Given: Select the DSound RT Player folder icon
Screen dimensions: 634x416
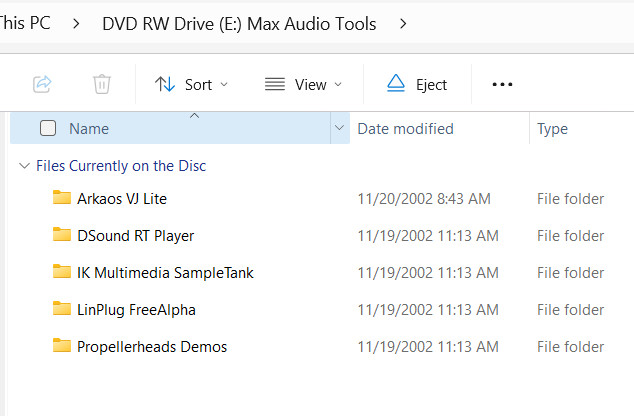Looking at the screenshot, I should (x=62, y=234).
